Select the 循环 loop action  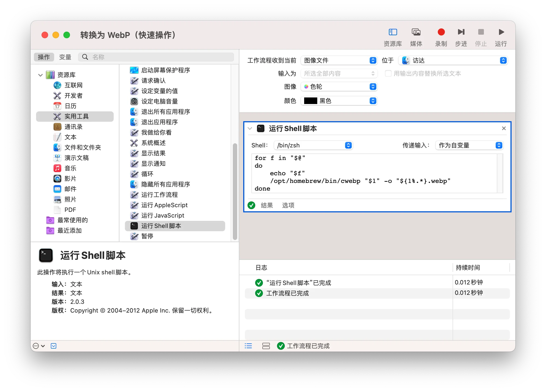[x=175, y=174]
